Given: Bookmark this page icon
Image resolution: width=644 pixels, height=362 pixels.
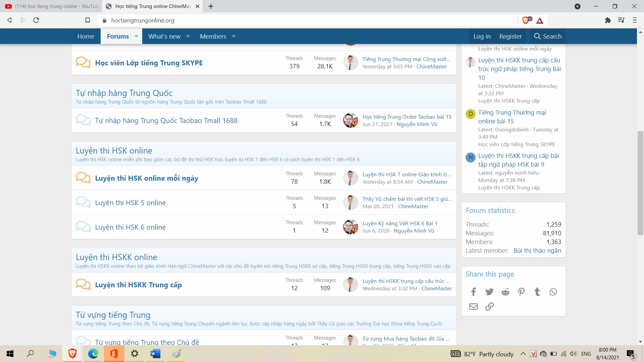Looking at the screenshot, I should coord(88,20).
